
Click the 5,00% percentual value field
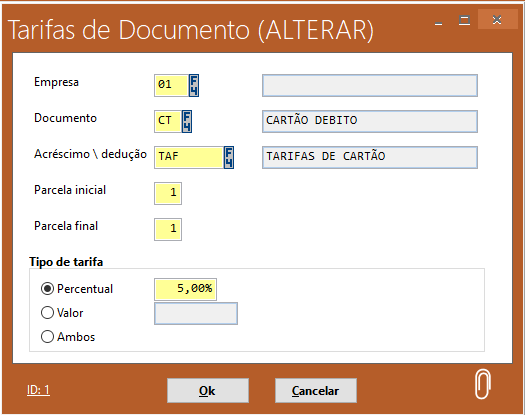185,289
